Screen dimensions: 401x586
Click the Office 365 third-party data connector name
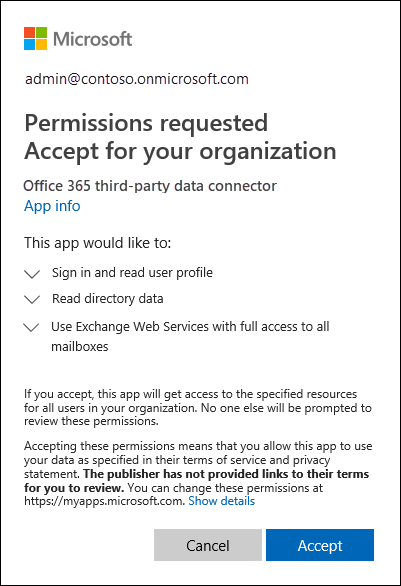pos(150,186)
